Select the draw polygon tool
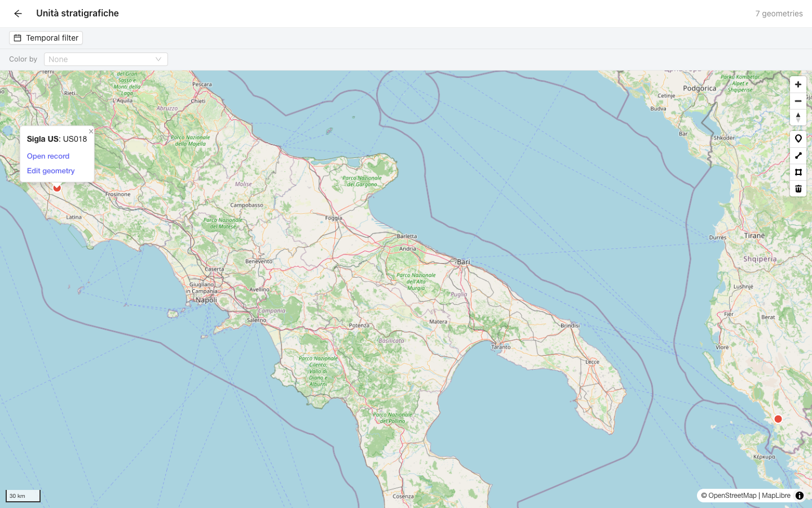 tap(798, 172)
